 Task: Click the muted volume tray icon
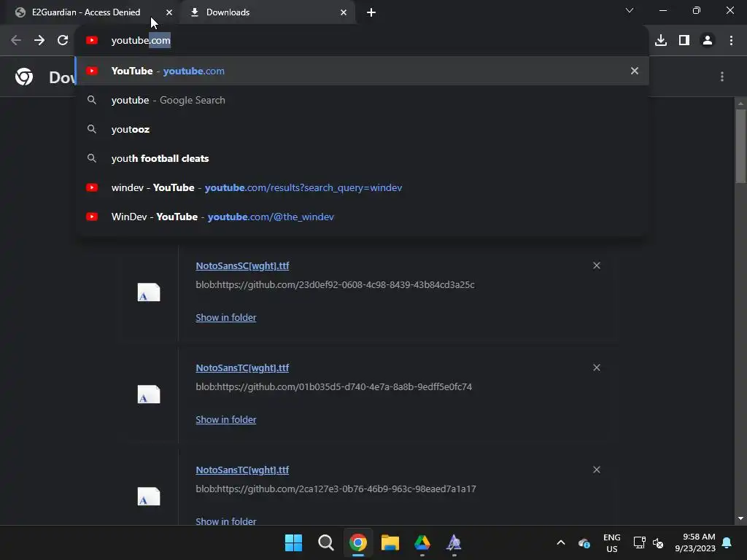(x=659, y=542)
